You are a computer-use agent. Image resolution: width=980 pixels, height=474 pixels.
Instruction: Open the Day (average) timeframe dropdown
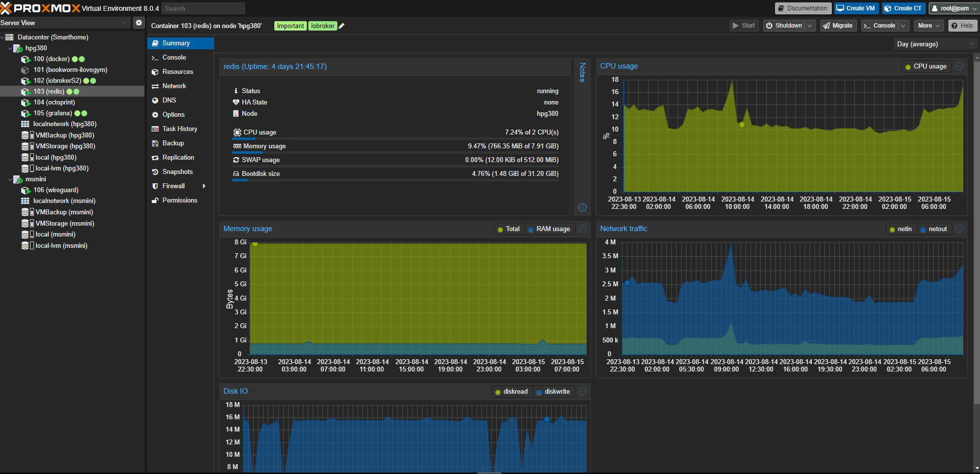click(934, 44)
